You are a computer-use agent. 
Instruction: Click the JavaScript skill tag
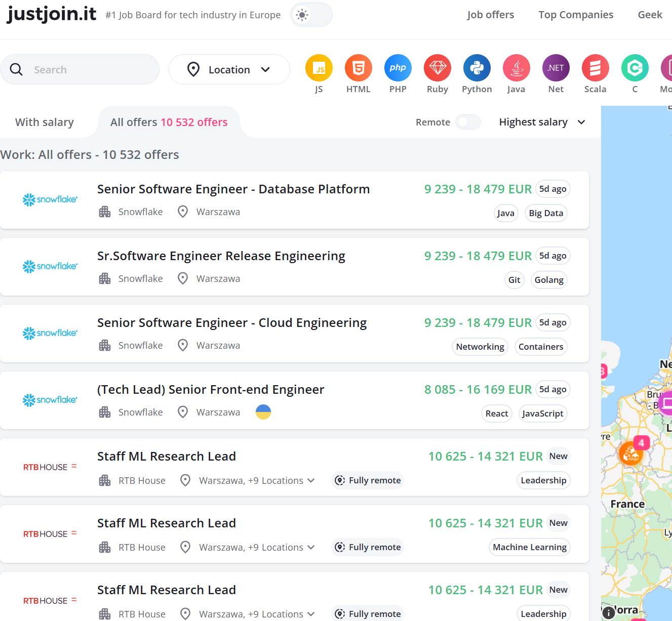543,413
